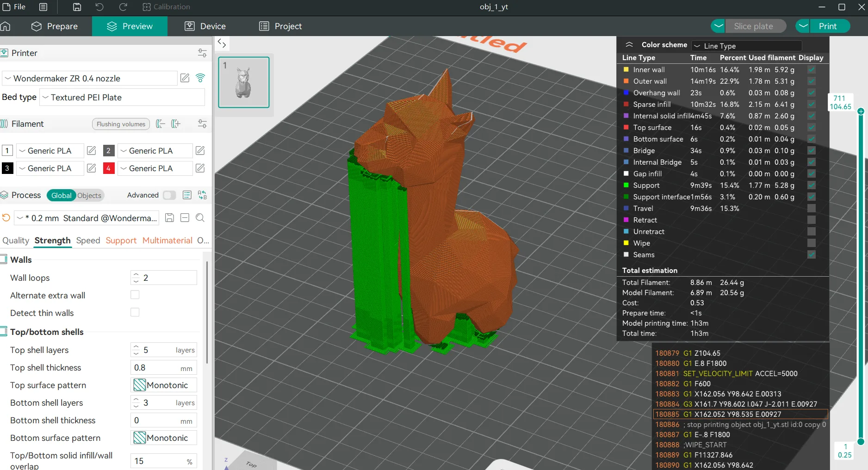Screen dimensions: 868x470
Task: Open the Line Type color scheme dropdown
Action: (x=747, y=46)
